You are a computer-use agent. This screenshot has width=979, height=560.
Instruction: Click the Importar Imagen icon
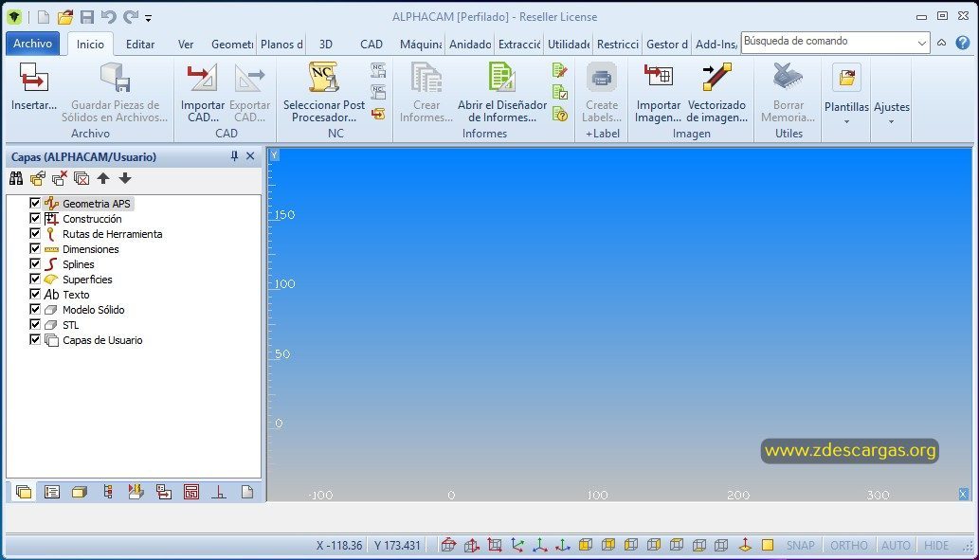pyautogui.click(x=658, y=77)
